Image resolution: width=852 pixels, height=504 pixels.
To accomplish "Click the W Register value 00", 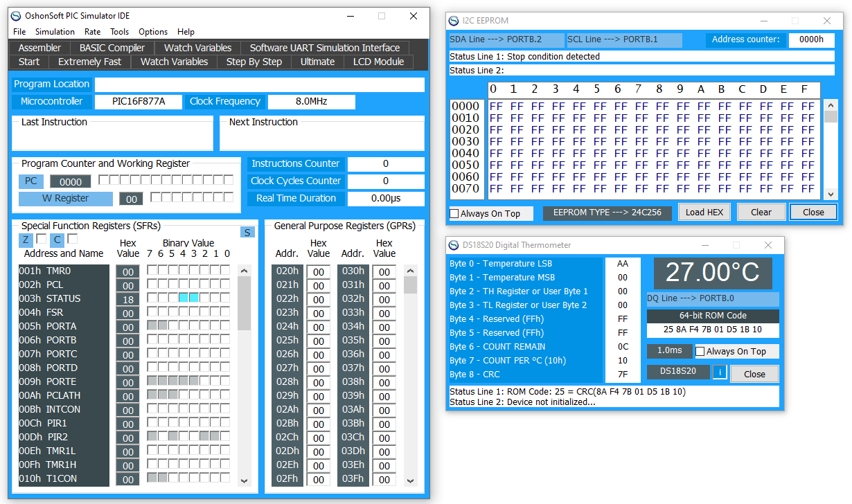I will pos(130,199).
